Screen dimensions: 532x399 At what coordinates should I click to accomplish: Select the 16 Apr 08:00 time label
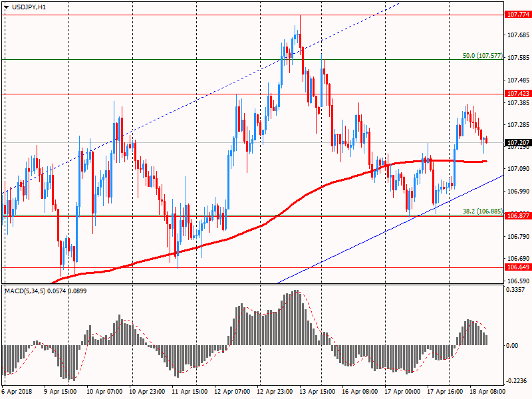(x=360, y=392)
